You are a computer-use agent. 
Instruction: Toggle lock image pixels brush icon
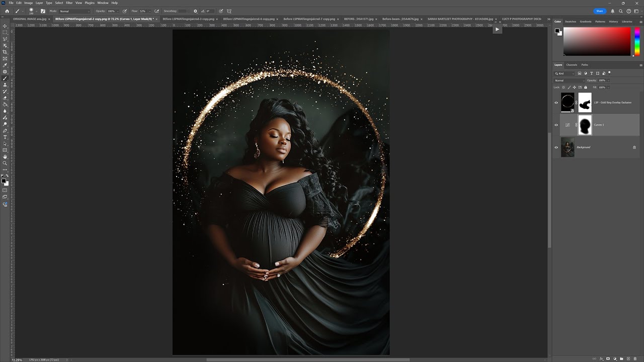tap(569, 87)
